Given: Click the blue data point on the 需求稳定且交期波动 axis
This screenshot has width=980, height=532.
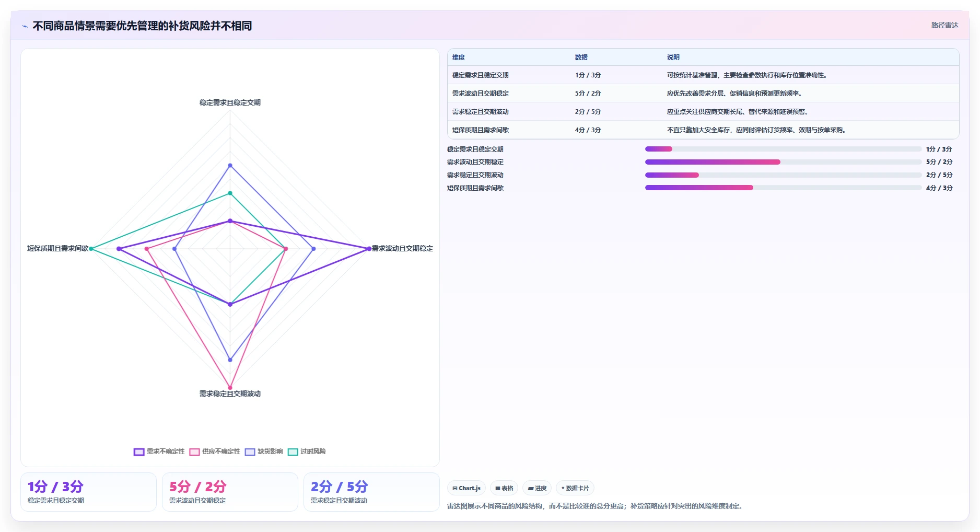Looking at the screenshot, I should [230, 360].
